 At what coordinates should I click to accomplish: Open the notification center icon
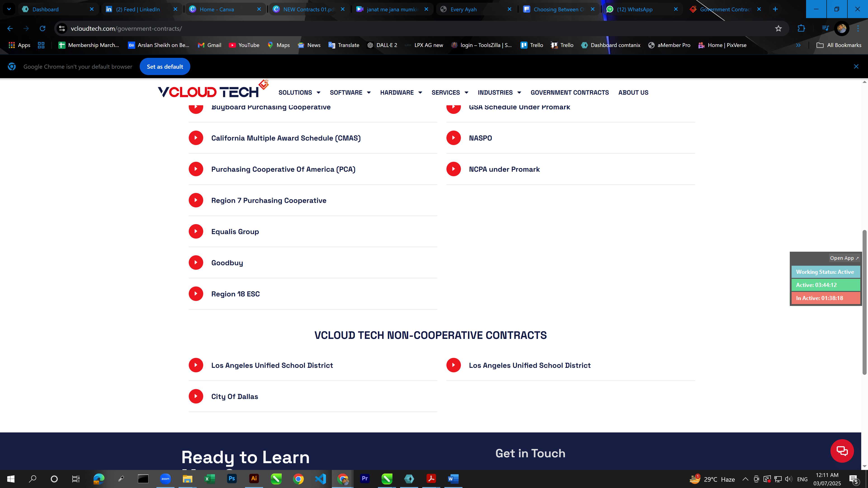pos(854,479)
